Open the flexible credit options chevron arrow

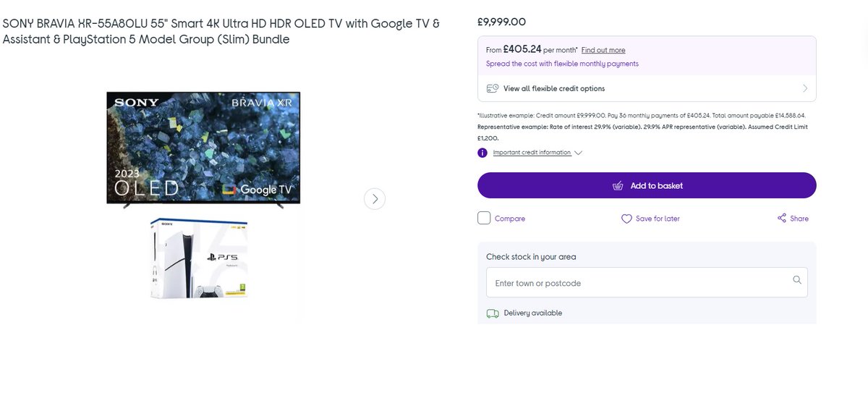[805, 88]
